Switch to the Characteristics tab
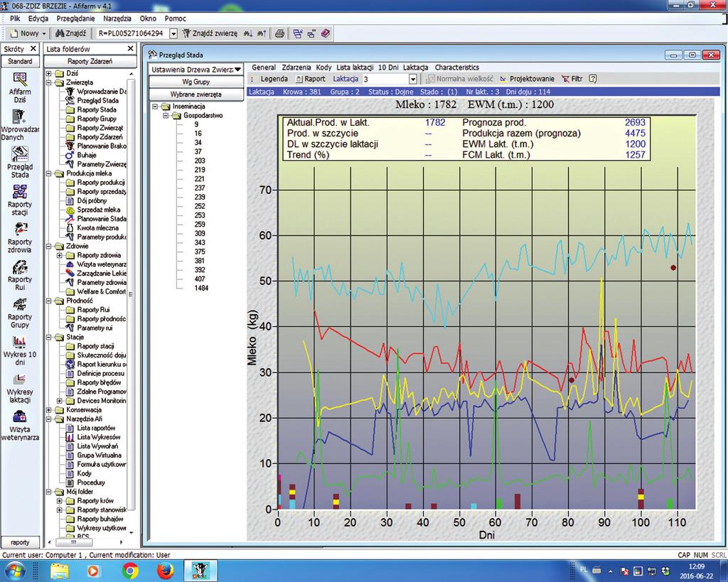The width and height of the screenshot is (728, 582). pos(457,68)
